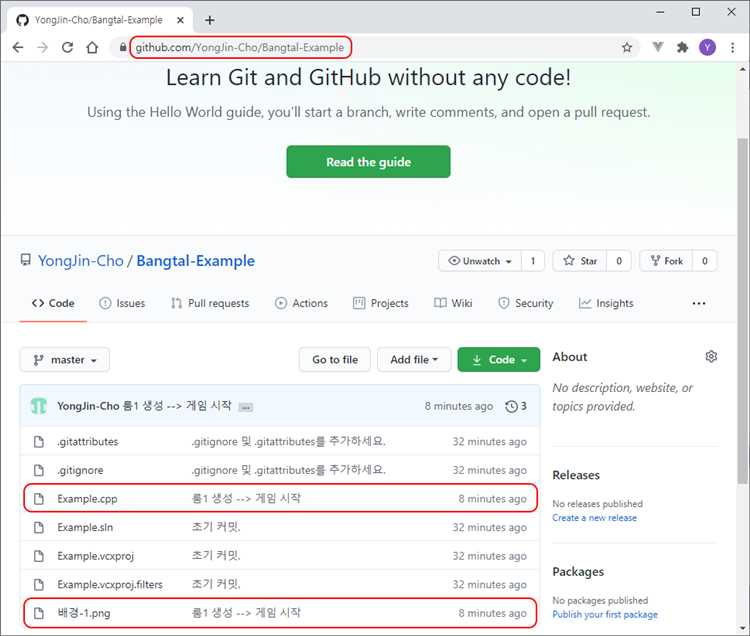Open the YongJin-Cho owner link
The width and height of the screenshot is (750, 636).
tap(81, 261)
